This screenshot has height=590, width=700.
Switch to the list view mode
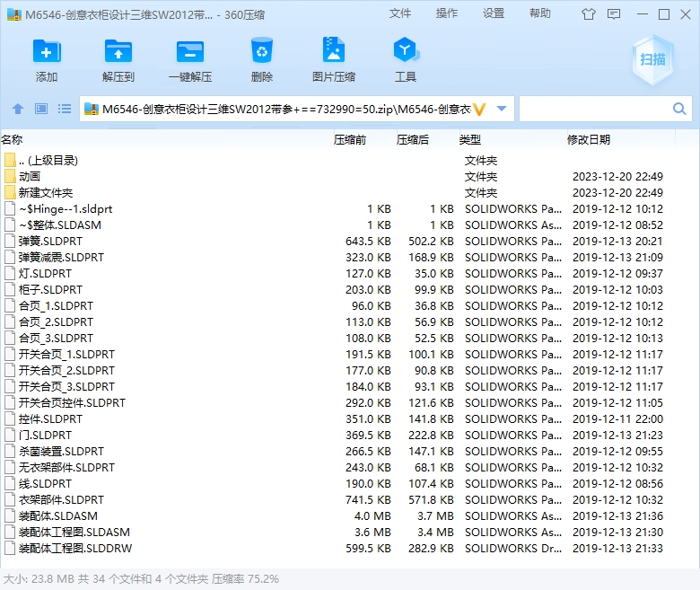tap(65, 109)
